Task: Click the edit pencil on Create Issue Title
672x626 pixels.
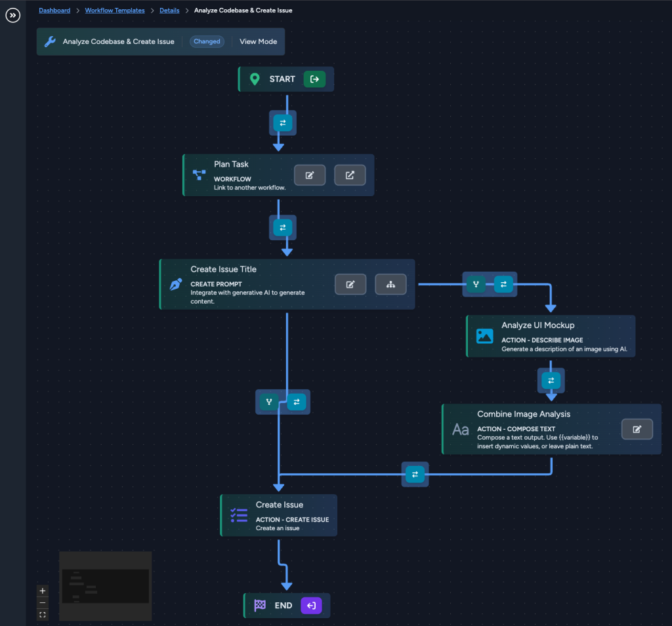Action: click(350, 283)
